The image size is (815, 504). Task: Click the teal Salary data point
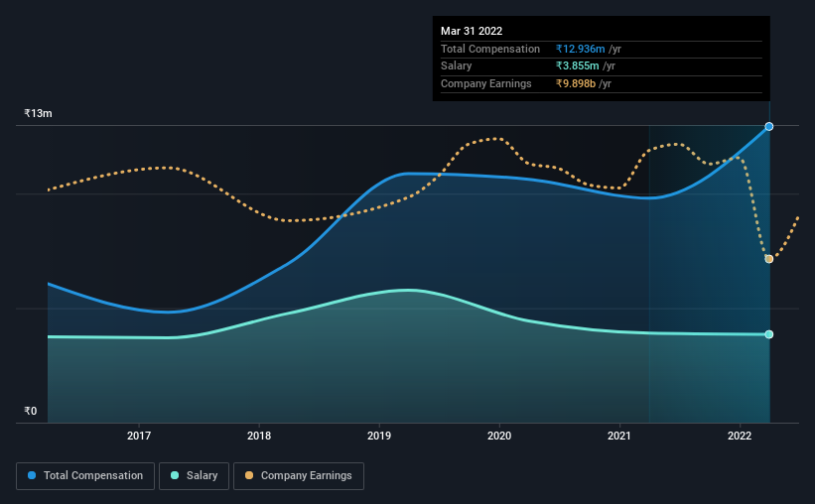pos(769,334)
